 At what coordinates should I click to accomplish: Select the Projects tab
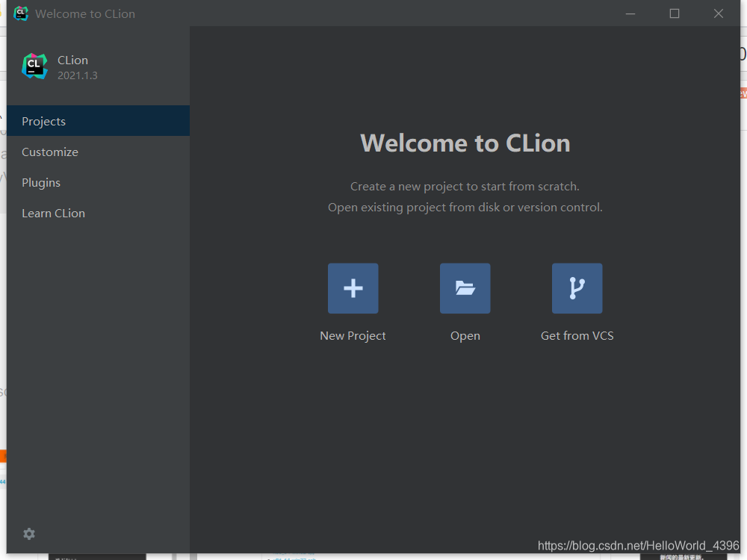98,121
